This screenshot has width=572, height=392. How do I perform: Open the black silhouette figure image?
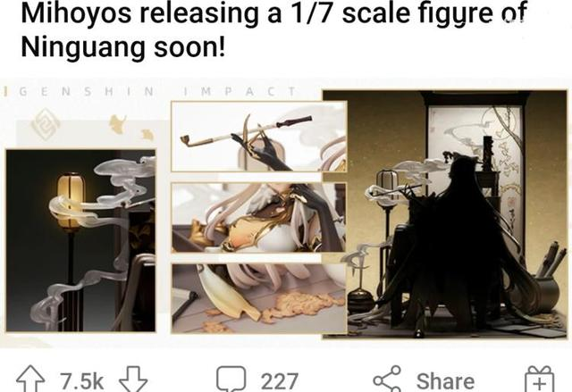pyautogui.click(x=445, y=214)
